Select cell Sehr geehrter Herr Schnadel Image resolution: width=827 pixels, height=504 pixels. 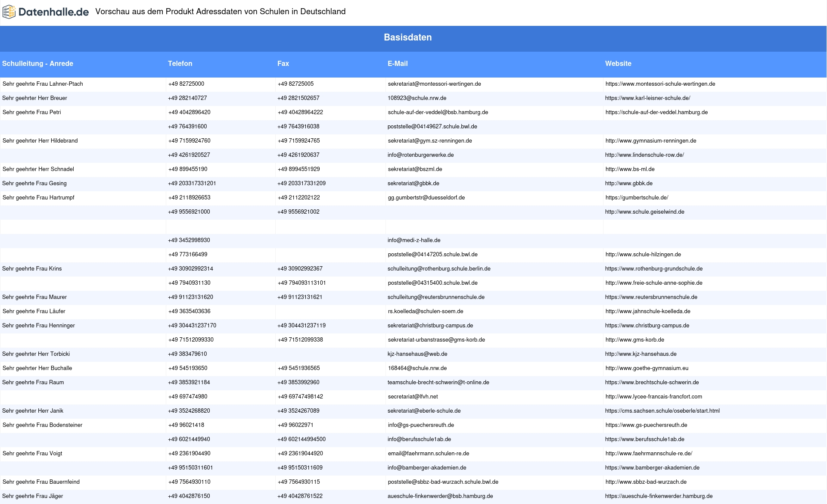[38, 169]
